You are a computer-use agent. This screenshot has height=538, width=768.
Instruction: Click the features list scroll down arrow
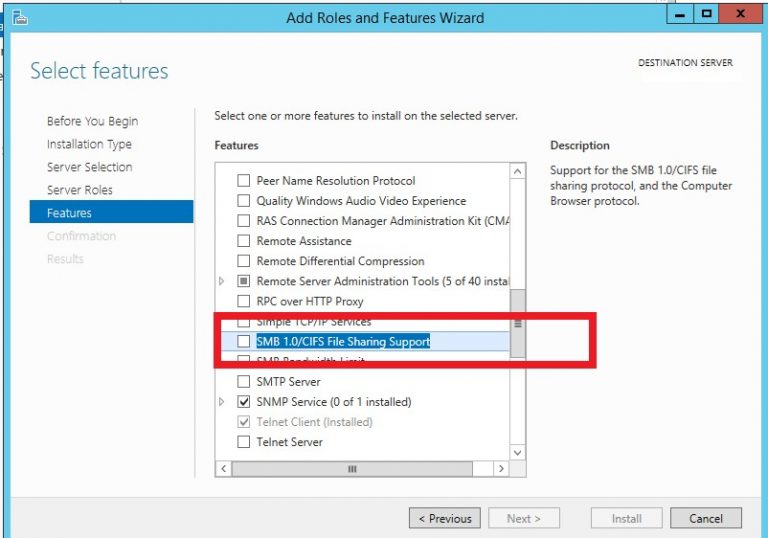tap(517, 452)
